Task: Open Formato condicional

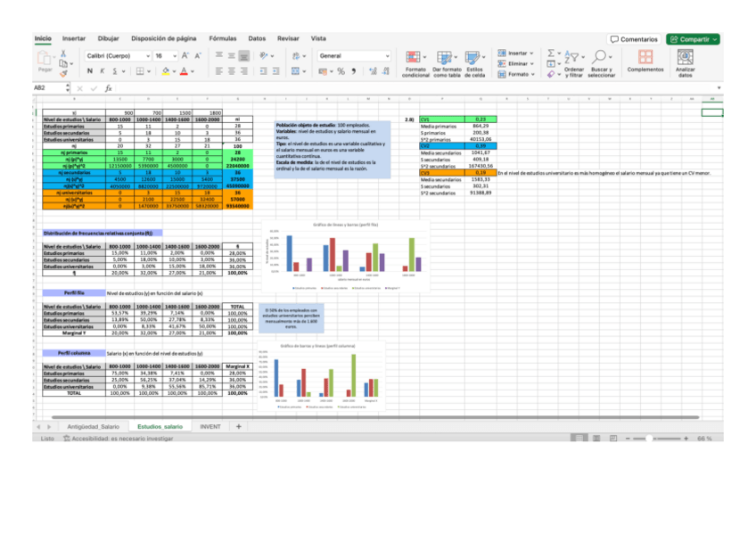Action: (415, 63)
